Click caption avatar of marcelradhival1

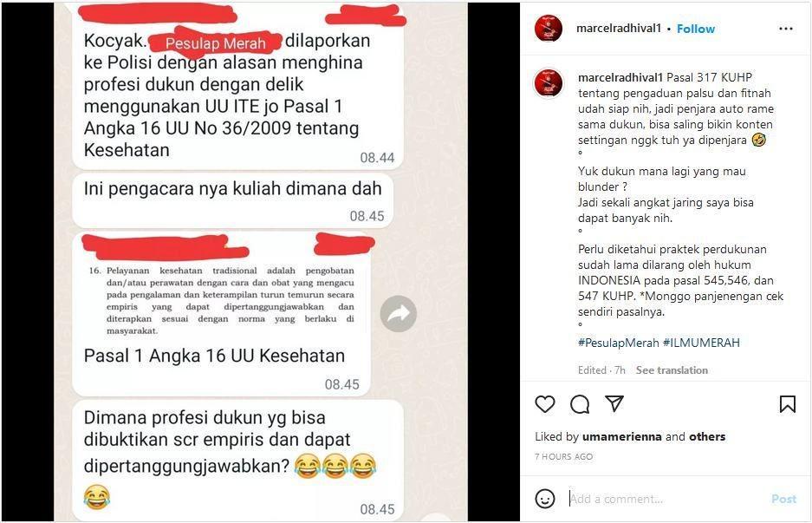coord(549,83)
